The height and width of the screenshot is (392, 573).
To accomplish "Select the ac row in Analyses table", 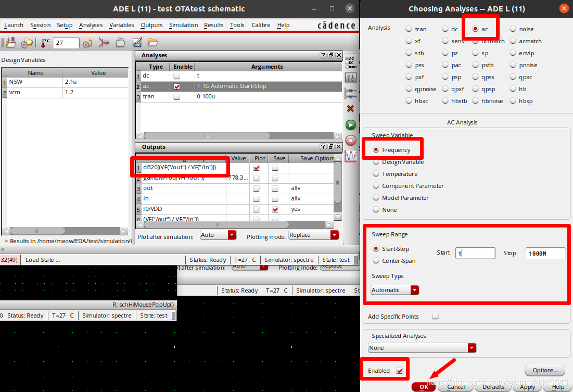I will tap(239, 86).
